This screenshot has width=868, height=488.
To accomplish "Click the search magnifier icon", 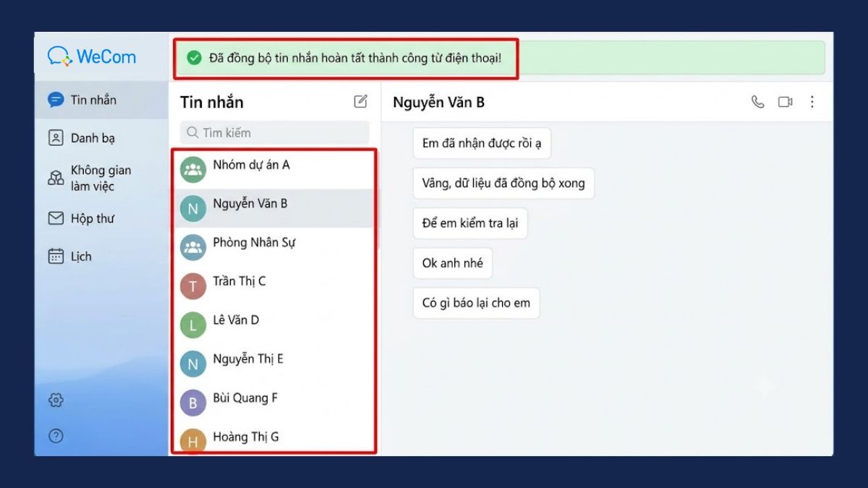I will pos(192,132).
